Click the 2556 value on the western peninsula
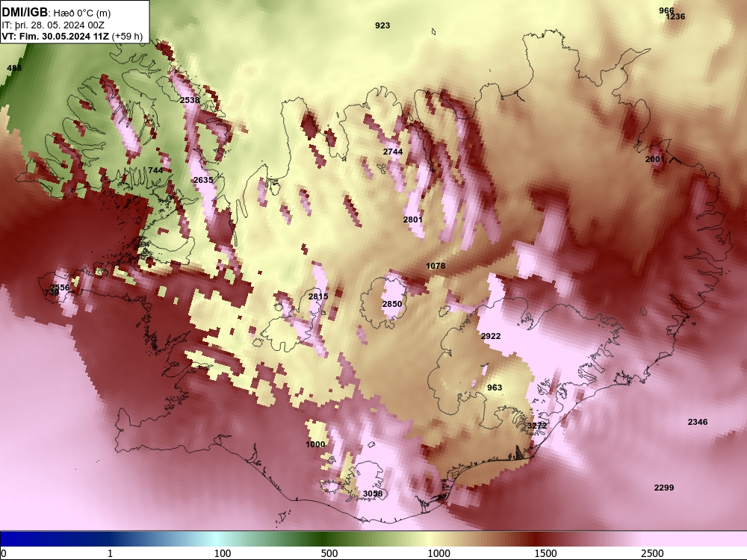The height and width of the screenshot is (560, 747). pos(60,287)
